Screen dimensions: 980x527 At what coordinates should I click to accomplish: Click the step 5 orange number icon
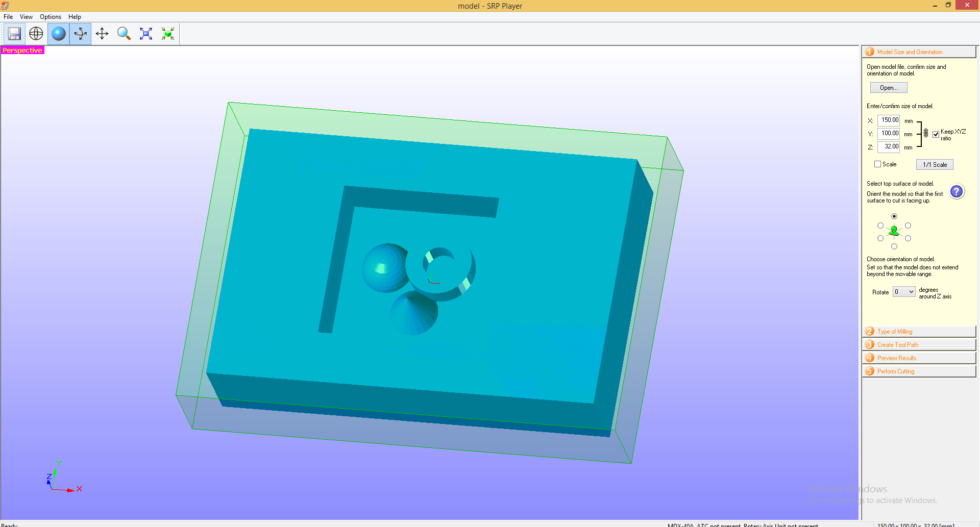[870, 371]
